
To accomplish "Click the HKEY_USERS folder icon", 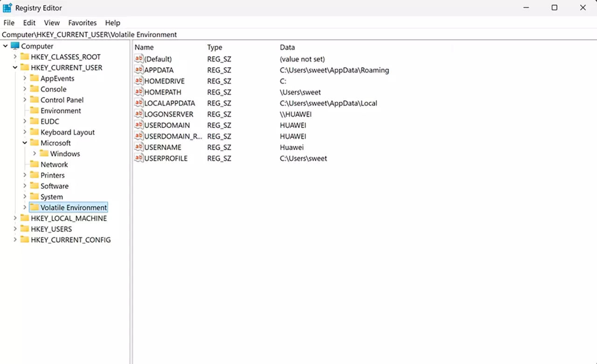I will point(25,229).
